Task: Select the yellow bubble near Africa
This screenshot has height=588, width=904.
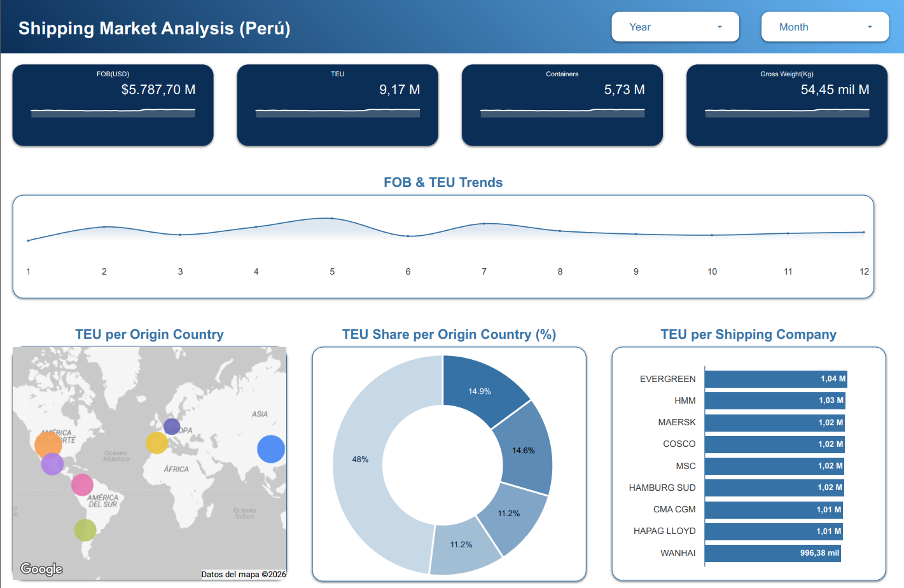Action: [x=156, y=442]
